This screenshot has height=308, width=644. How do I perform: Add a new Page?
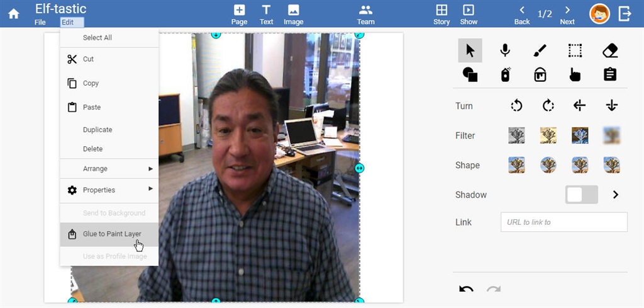(239, 15)
